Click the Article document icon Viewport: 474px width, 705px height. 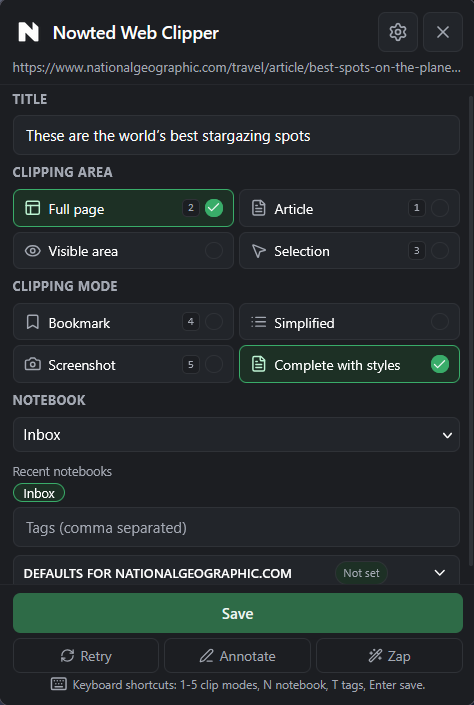coord(259,208)
